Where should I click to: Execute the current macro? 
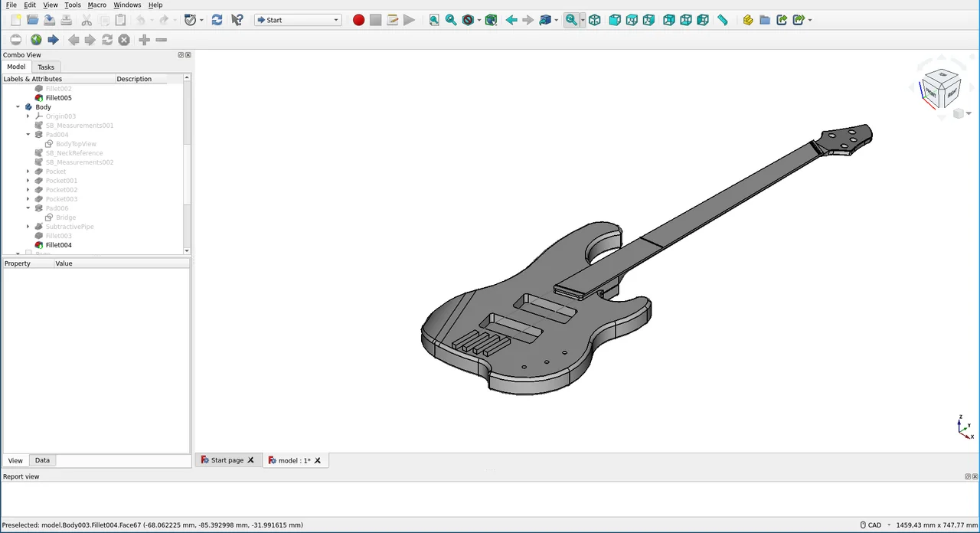point(409,20)
